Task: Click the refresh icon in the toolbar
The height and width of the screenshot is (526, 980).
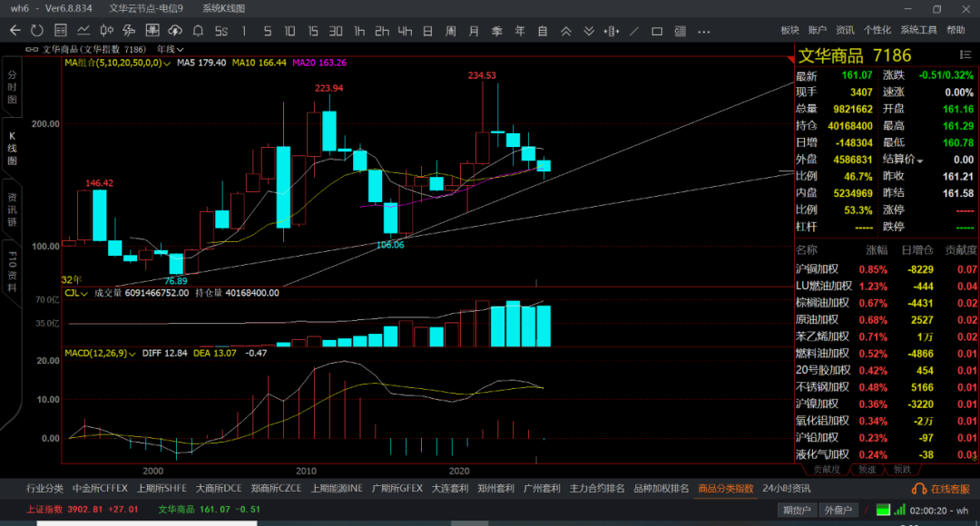Action: [37, 31]
